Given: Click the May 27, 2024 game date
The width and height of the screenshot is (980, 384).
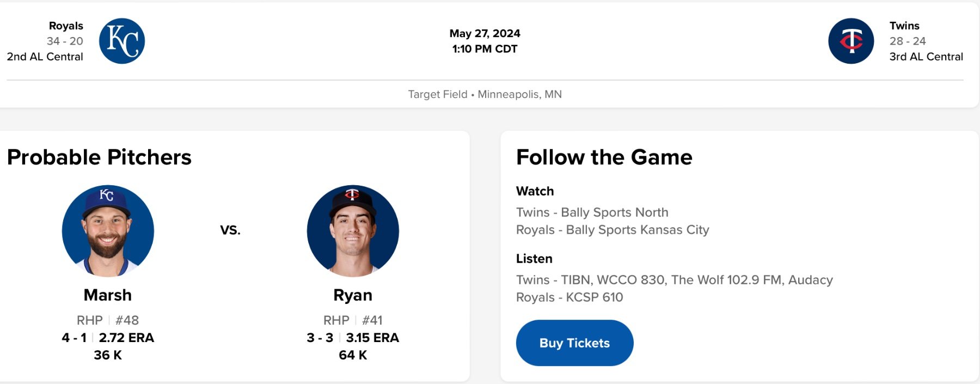Looking at the screenshot, I should pos(485,33).
